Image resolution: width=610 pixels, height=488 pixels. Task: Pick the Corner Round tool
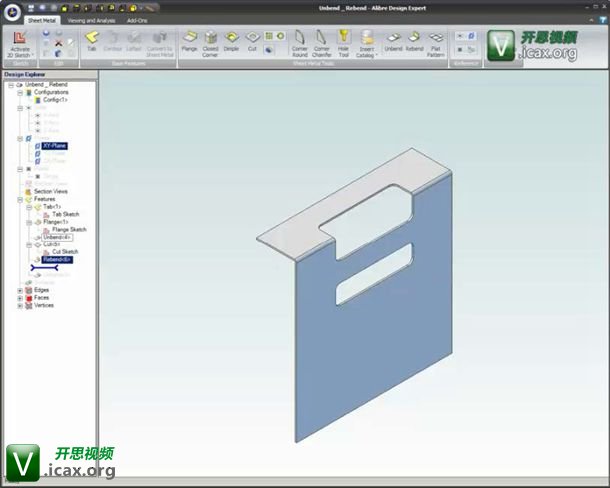[299, 42]
